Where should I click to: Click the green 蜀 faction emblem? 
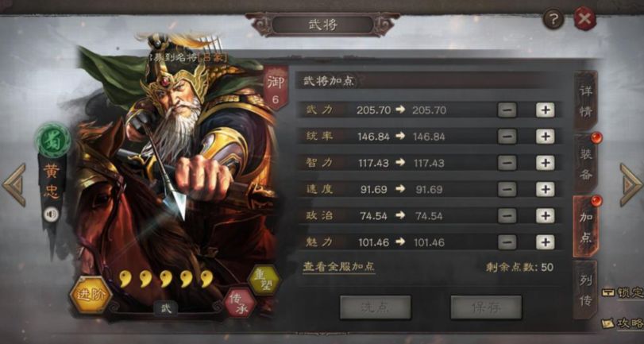point(53,139)
